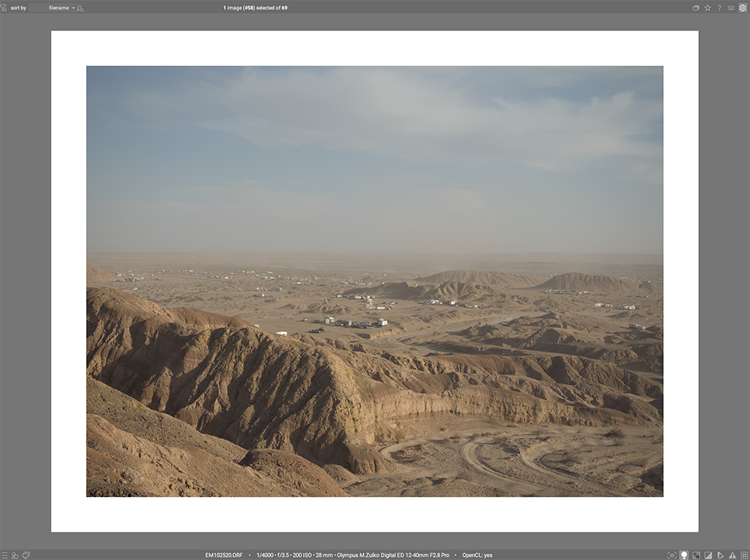750x560 pixels.
Task: Toggle image grouping icon in top bar
Action: point(696,7)
